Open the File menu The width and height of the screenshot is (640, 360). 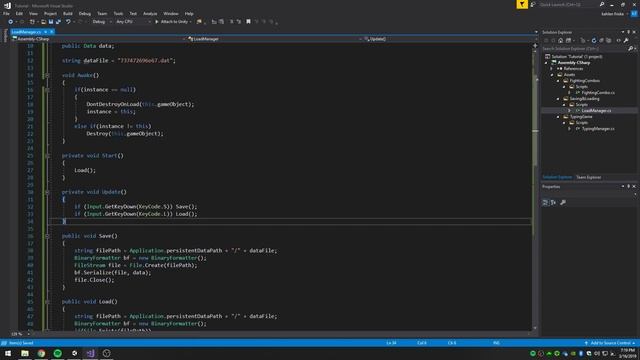click(x=6, y=13)
